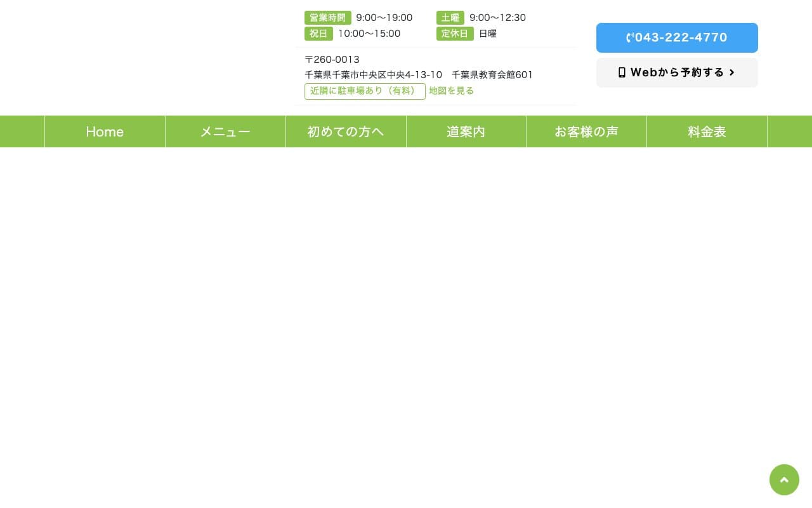Go to the Home nav item

coord(105,131)
